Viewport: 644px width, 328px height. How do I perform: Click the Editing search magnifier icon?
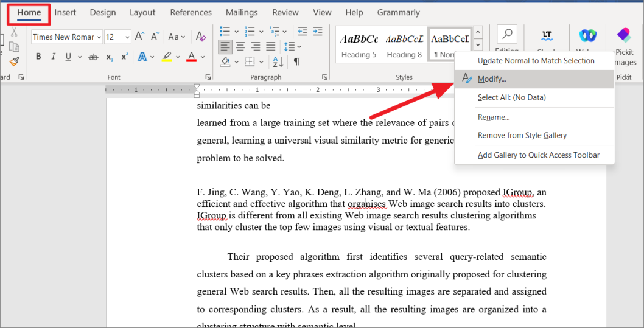(506, 34)
